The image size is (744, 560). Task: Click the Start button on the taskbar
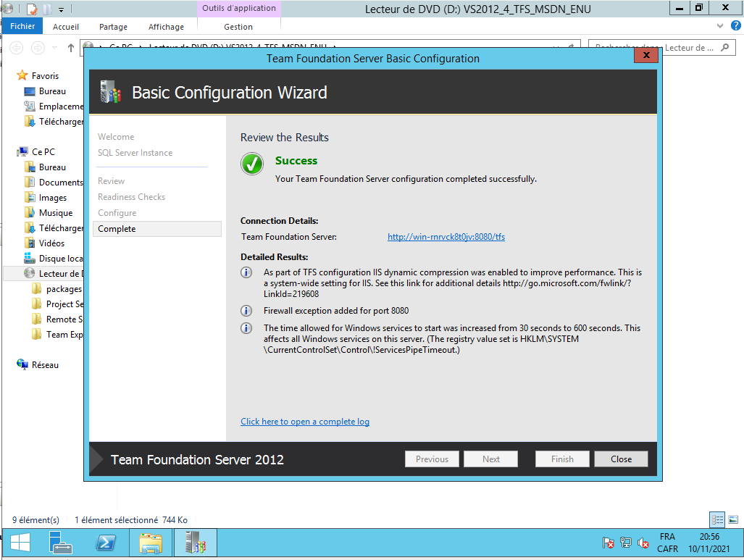(20, 542)
